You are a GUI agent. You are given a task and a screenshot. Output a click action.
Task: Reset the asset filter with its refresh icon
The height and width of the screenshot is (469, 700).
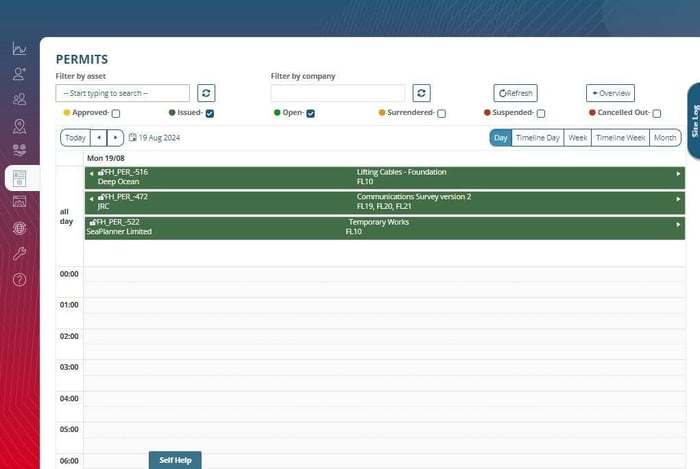206,93
